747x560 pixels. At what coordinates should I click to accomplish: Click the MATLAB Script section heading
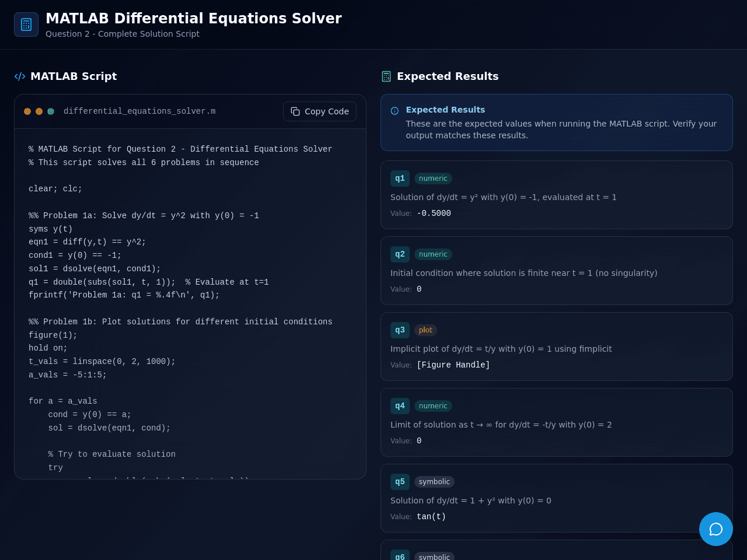[74, 76]
